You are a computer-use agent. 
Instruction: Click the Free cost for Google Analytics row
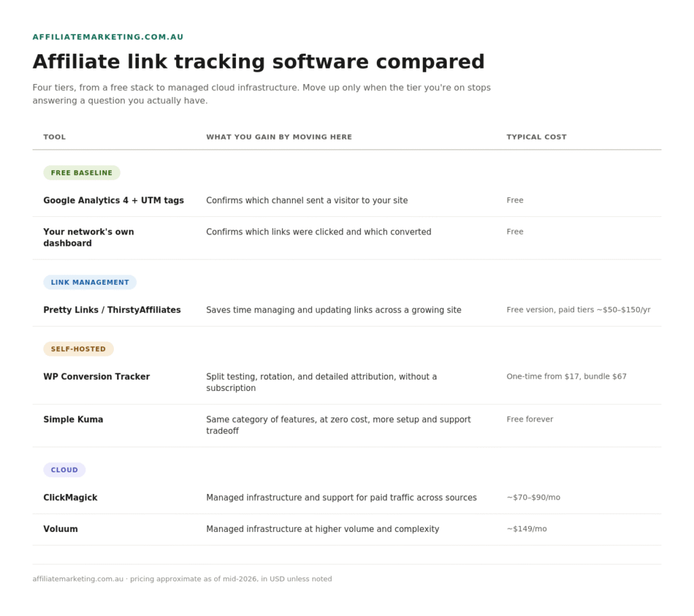pos(515,200)
